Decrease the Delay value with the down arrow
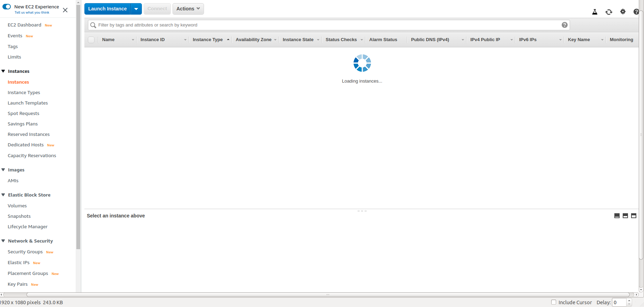Viewport: 644px width, 307px height. [x=629, y=305]
